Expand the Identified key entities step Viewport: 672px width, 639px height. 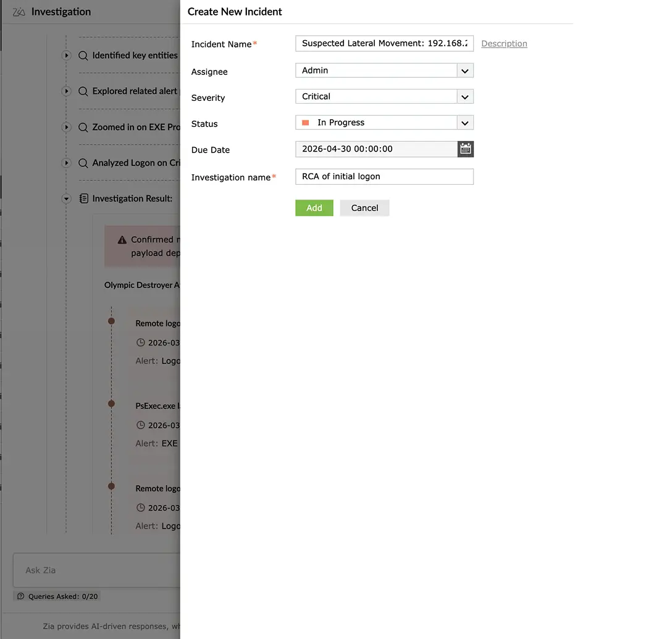66,55
